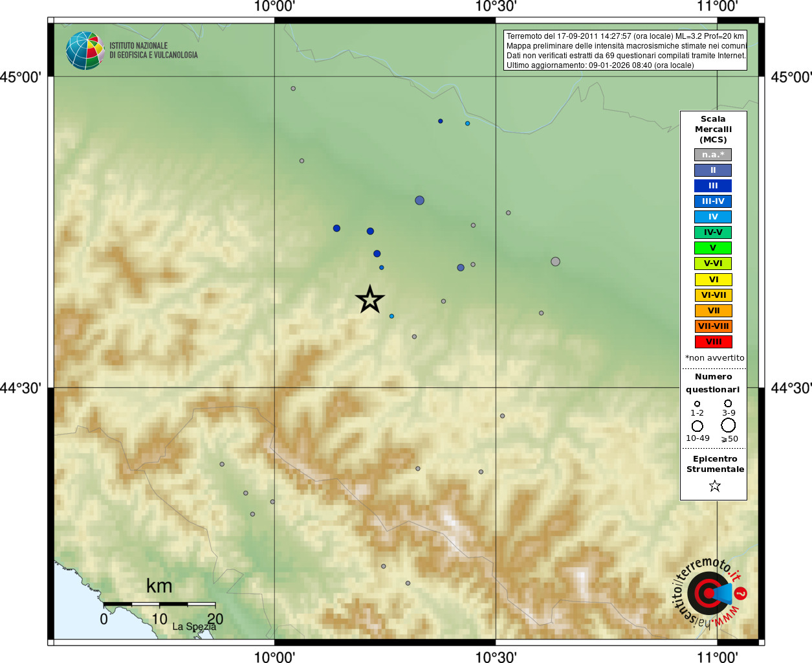The width and height of the screenshot is (812, 663).
Task: Select the V green legend swatch
Action: pos(713,248)
